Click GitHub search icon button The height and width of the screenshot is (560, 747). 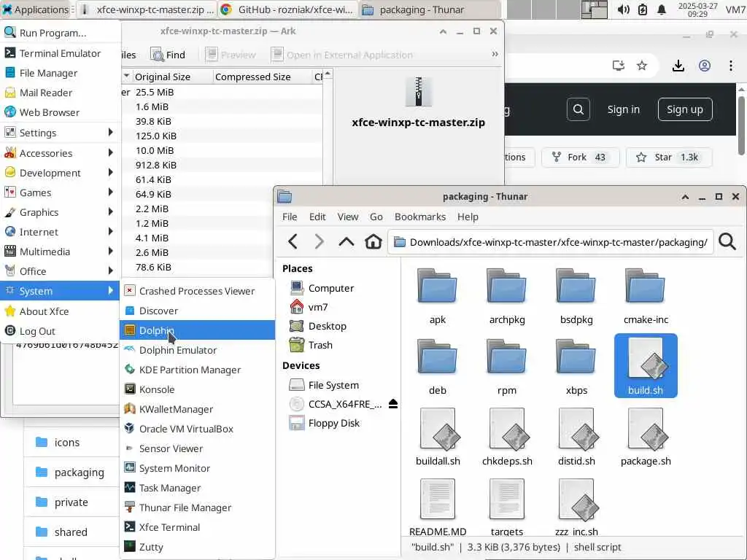578,109
